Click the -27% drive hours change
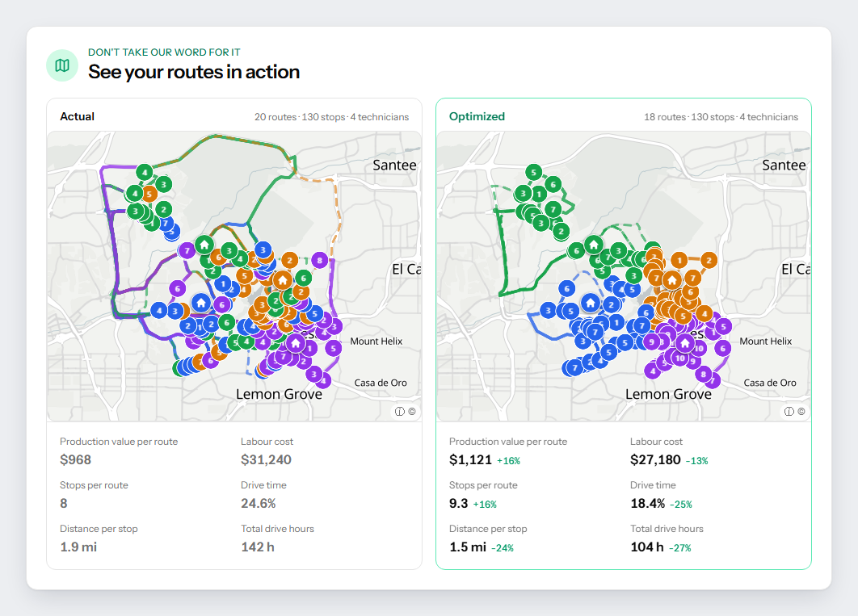Screen dimensions: 858x616 coord(680,548)
